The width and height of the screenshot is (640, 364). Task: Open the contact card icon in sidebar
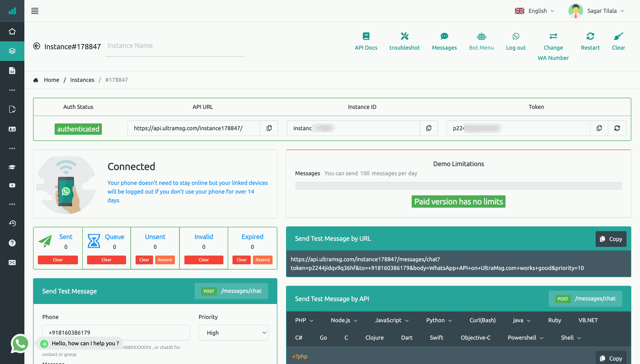coord(12,129)
